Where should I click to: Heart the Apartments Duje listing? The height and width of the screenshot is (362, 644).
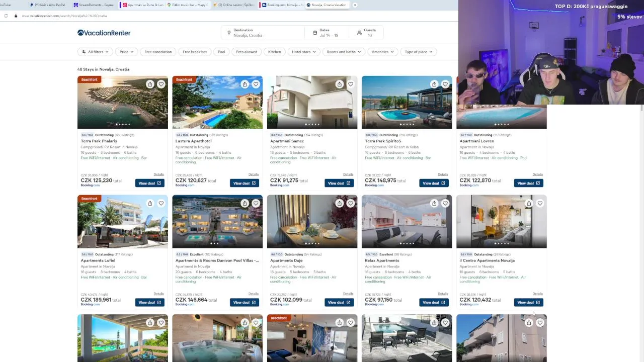tap(350, 203)
